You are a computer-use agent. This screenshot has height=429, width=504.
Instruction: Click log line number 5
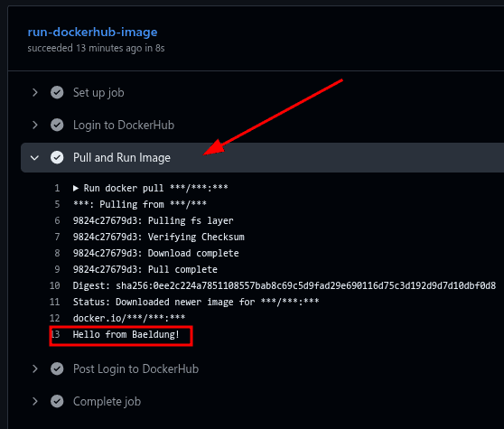click(x=57, y=204)
